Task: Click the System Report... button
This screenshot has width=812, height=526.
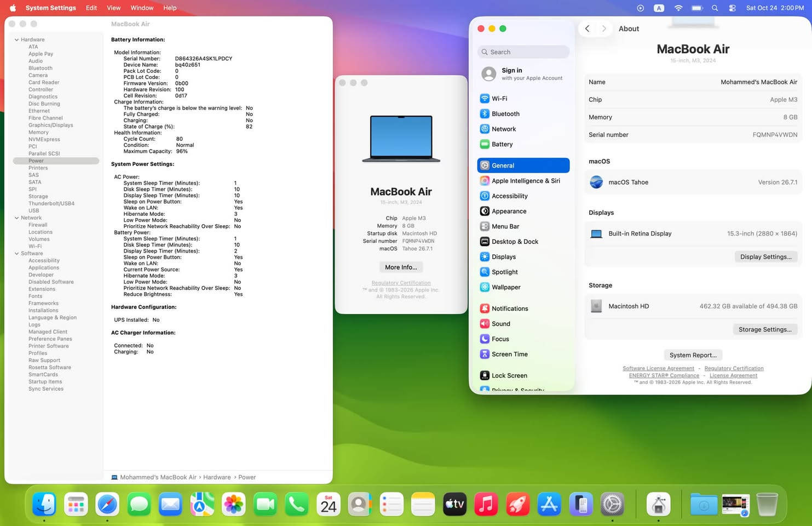Action: (x=693, y=355)
